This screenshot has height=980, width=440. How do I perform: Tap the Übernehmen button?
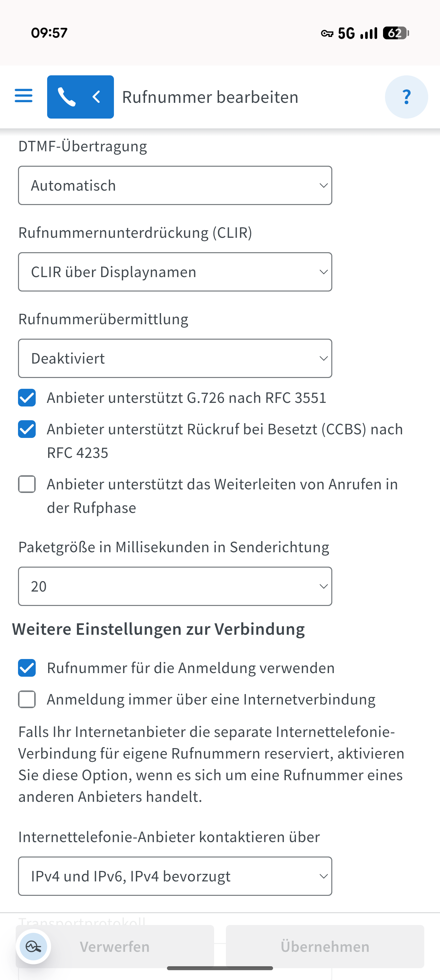point(325,947)
